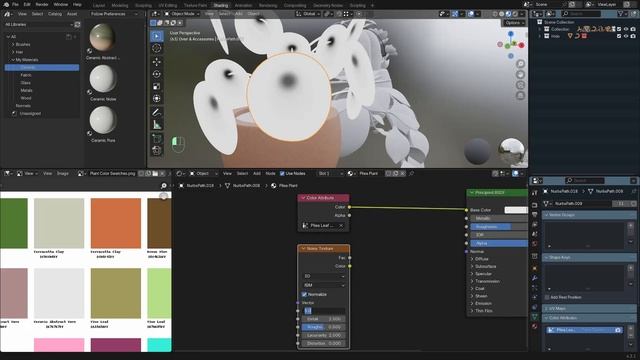Image resolution: width=640 pixels, height=360 pixels.
Task: Switch to the UV Editing workspace tab
Action: click(167, 5)
